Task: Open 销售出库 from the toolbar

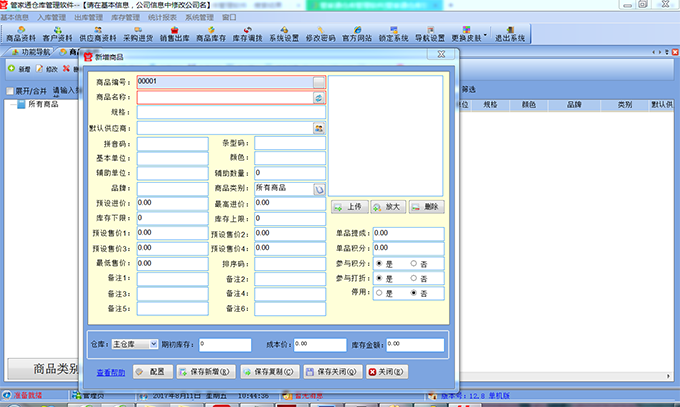Action: 174,34
